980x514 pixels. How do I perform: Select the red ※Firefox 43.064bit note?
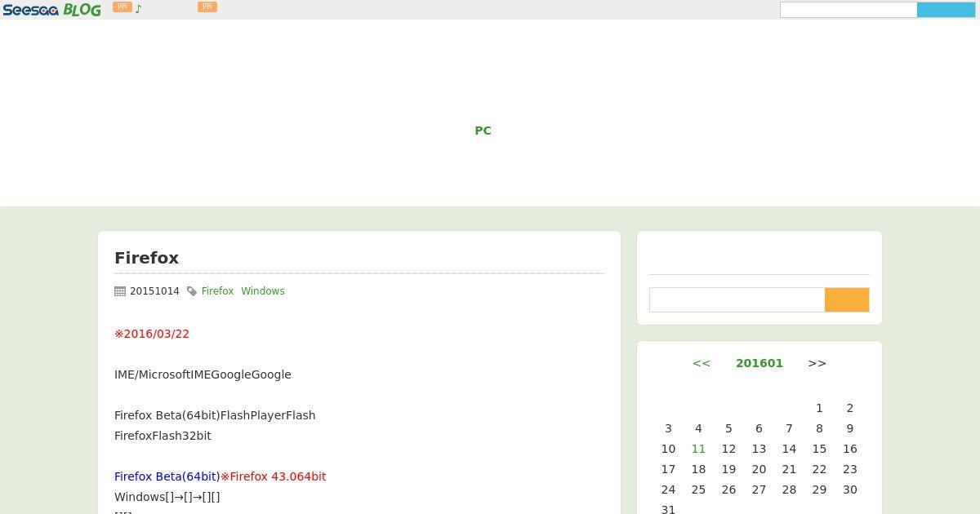274,476
